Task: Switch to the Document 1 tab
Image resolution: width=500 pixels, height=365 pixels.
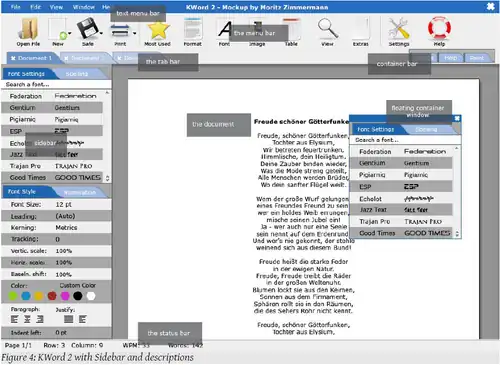Action: 33,58
